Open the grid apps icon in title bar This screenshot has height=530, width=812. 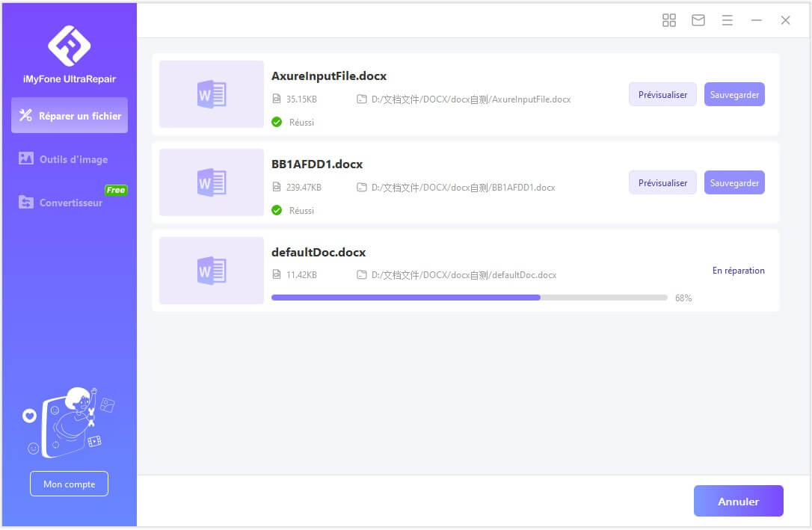pos(669,20)
